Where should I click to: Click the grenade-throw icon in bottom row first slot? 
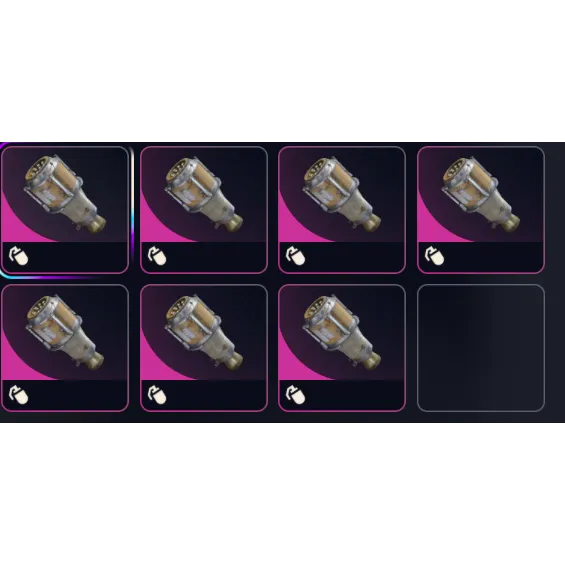pyautogui.click(x=18, y=394)
